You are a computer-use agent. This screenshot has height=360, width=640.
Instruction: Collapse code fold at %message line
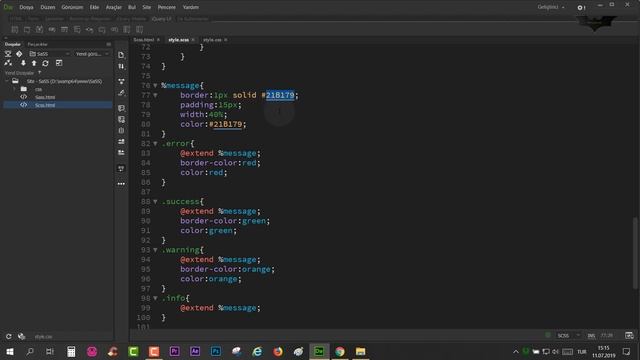[x=156, y=86]
